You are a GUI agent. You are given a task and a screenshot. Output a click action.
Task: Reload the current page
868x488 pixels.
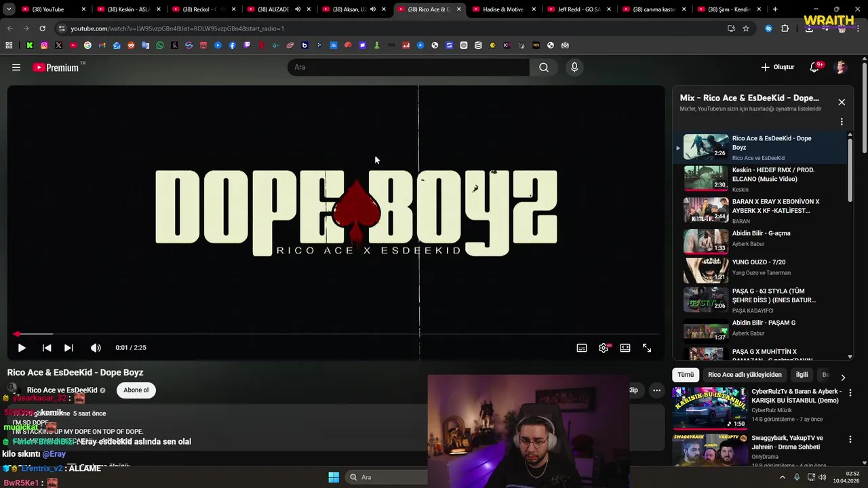click(42, 28)
